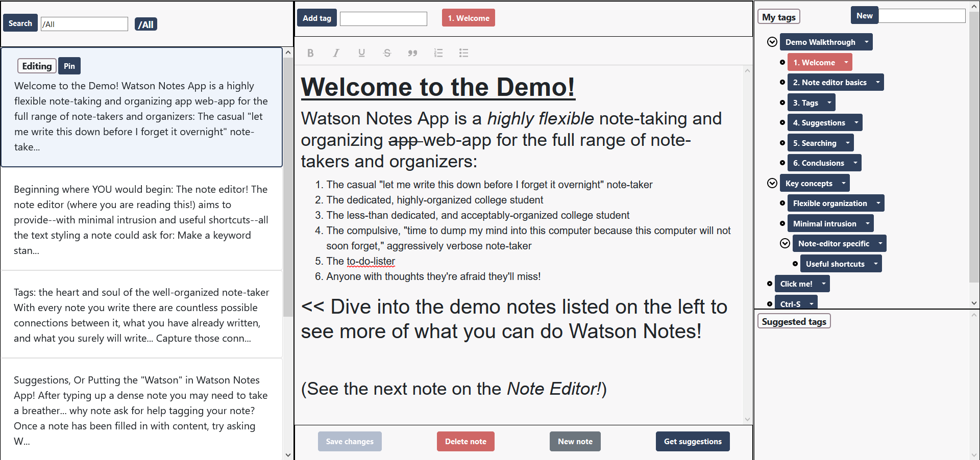Toggle the Editing mode on the first note
Screen dimensions: 980x460
click(36, 66)
